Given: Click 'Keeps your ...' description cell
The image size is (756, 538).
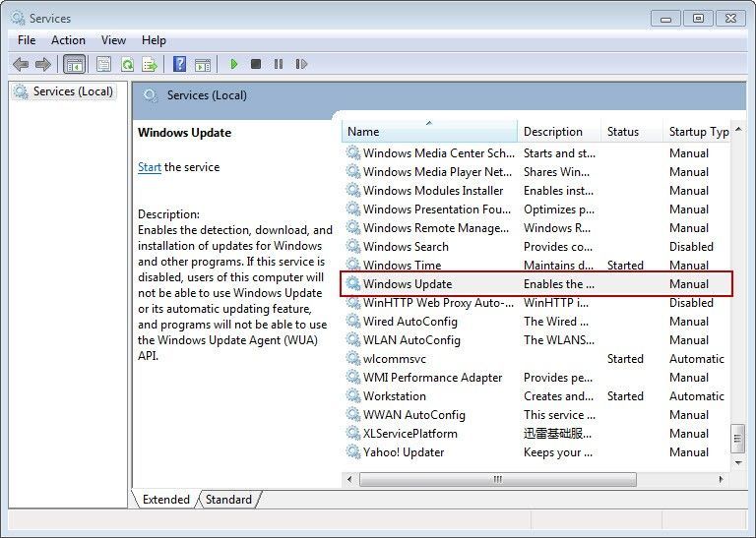Looking at the screenshot, I should 558,451.
